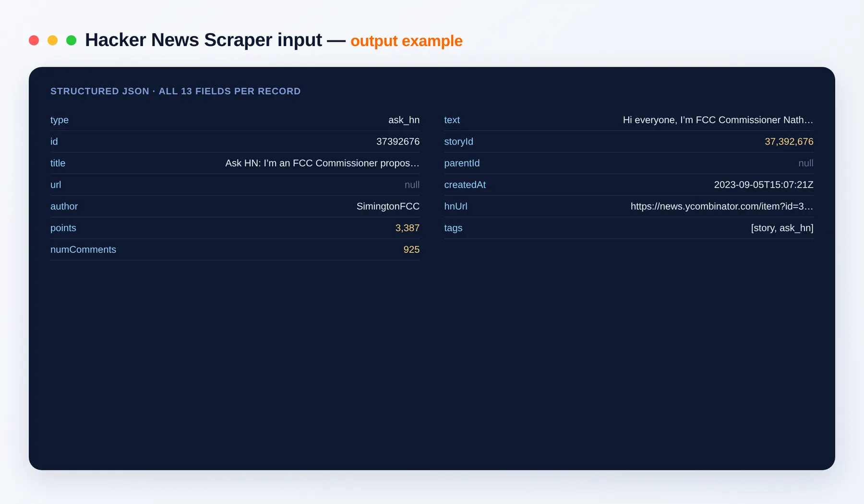
Task: Click the tags value '[story, ask_hn]'
Action: [782, 228]
